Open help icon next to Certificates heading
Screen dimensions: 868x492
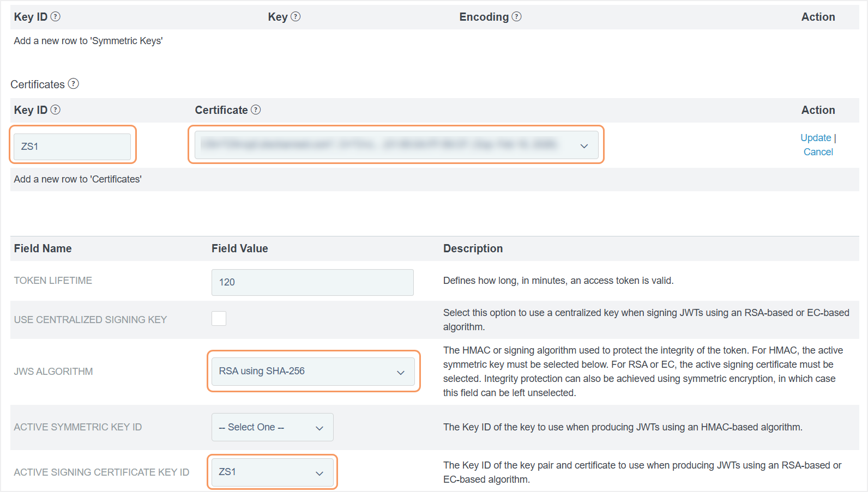pyautogui.click(x=73, y=84)
